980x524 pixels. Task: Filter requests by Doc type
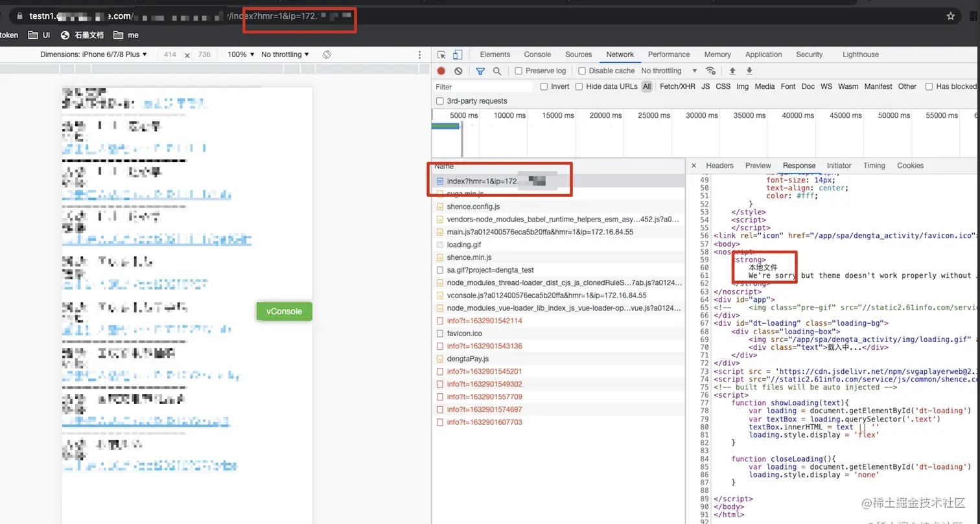[x=808, y=87]
